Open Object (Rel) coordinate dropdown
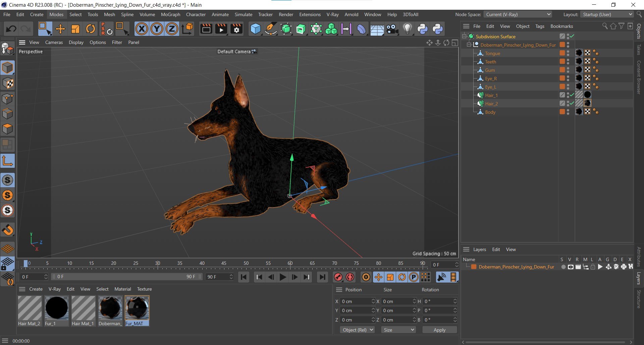 tap(357, 330)
